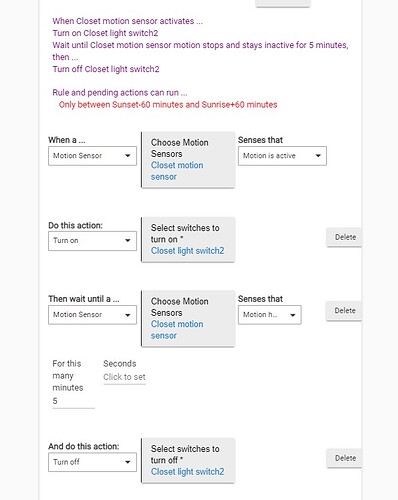The width and height of the screenshot is (398, 500).
Task: Delete the Turn off action row
Action: (x=345, y=458)
